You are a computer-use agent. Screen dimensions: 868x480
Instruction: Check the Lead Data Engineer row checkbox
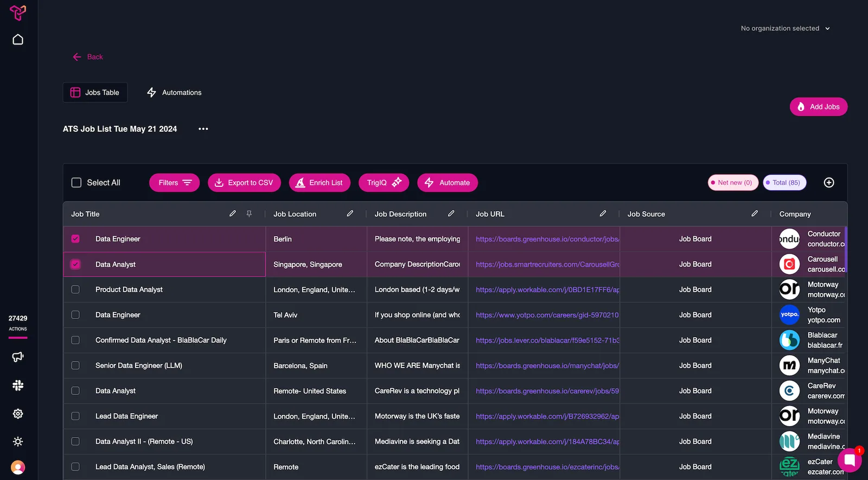click(75, 416)
